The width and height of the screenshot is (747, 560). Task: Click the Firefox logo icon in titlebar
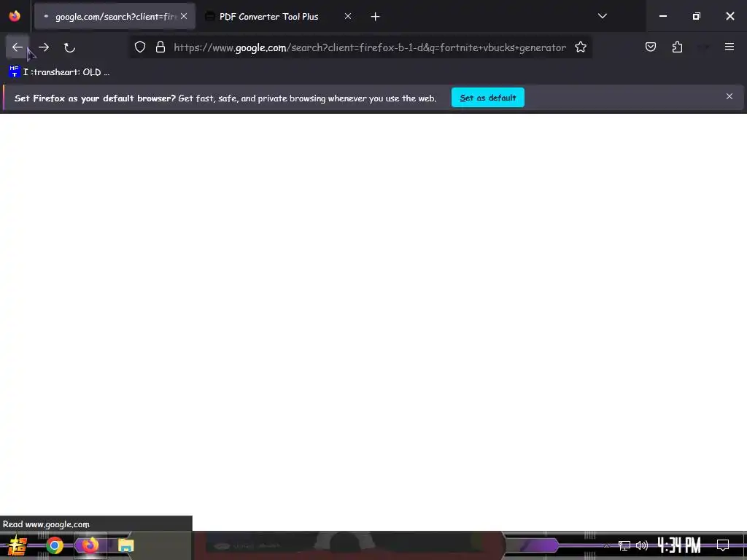click(x=15, y=16)
